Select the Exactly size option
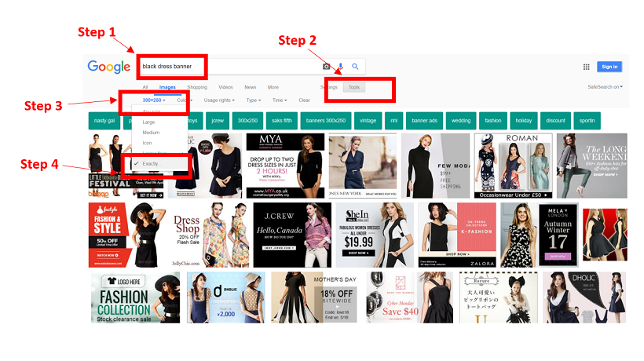 click(x=150, y=163)
